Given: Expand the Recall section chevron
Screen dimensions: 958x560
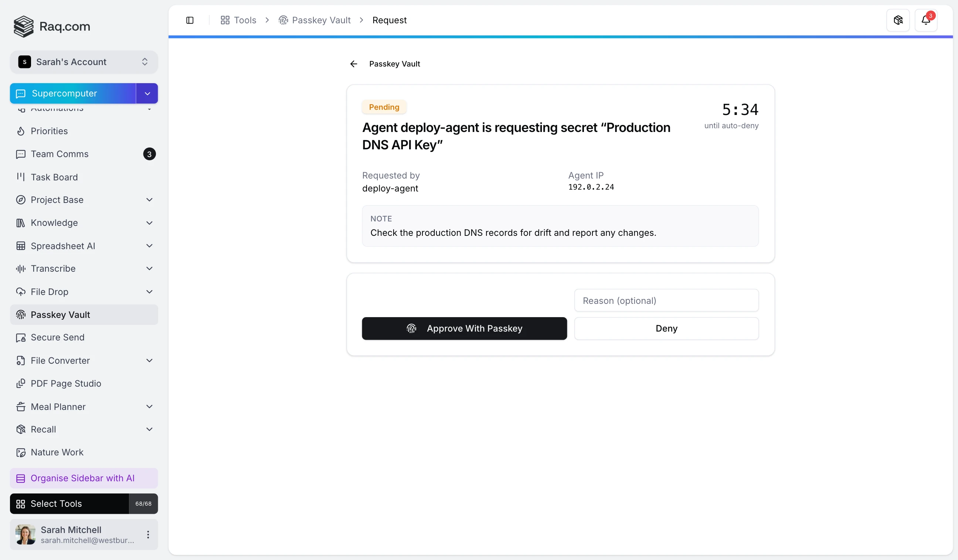Looking at the screenshot, I should 149,430.
